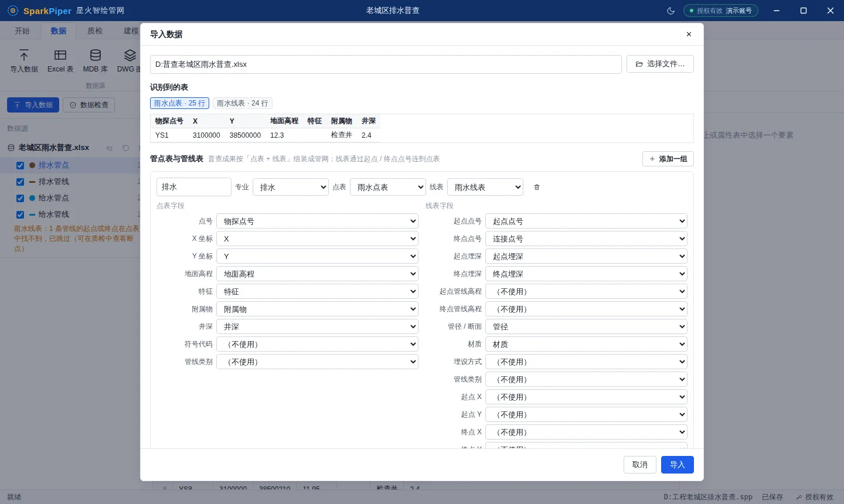Click the refresh icon beside 老城区雨水普查.xlsx

click(x=125, y=148)
